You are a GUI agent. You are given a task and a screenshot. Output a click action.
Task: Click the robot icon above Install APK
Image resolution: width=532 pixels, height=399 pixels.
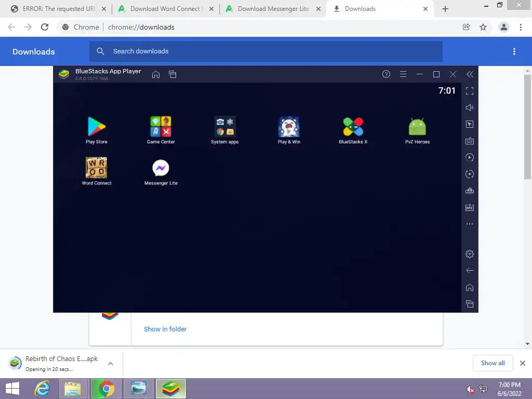point(470,191)
